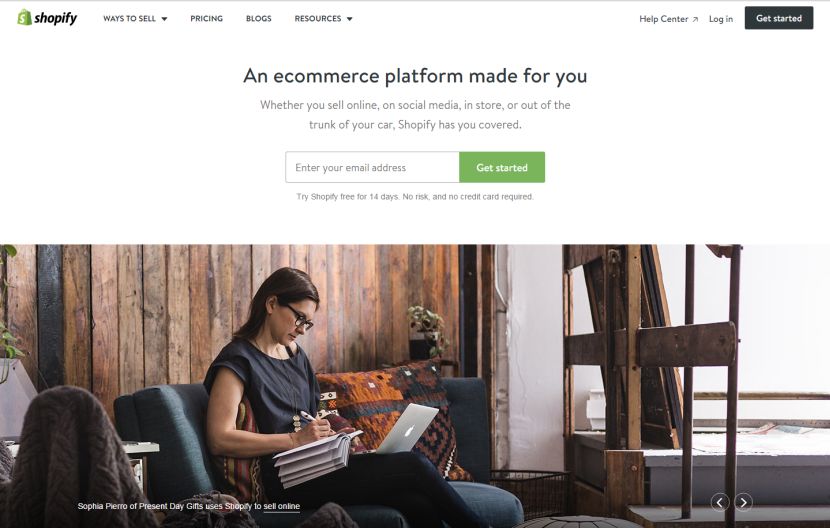Click the hero photo of woman on sofa
Screen dimensions: 830x528
click(415, 386)
